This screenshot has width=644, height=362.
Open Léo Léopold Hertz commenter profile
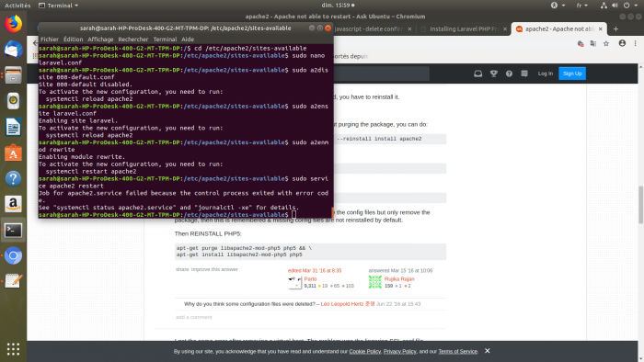[x=348, y=304]
